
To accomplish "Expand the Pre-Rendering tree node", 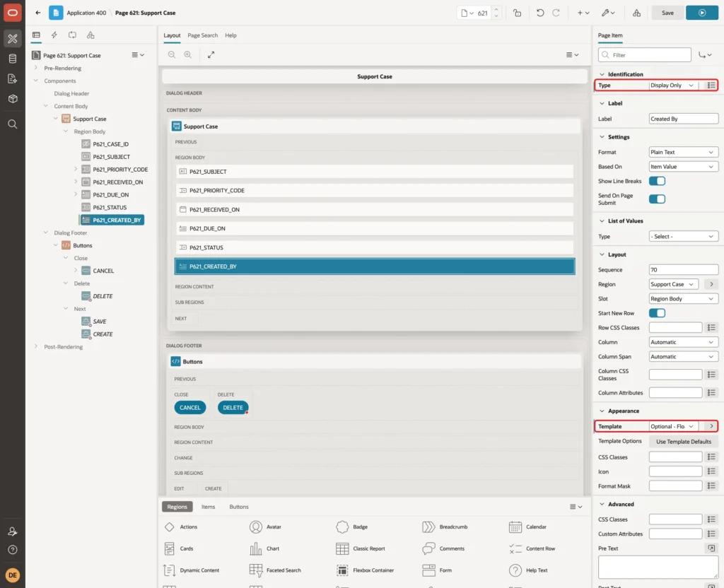I will coord(36,68).
